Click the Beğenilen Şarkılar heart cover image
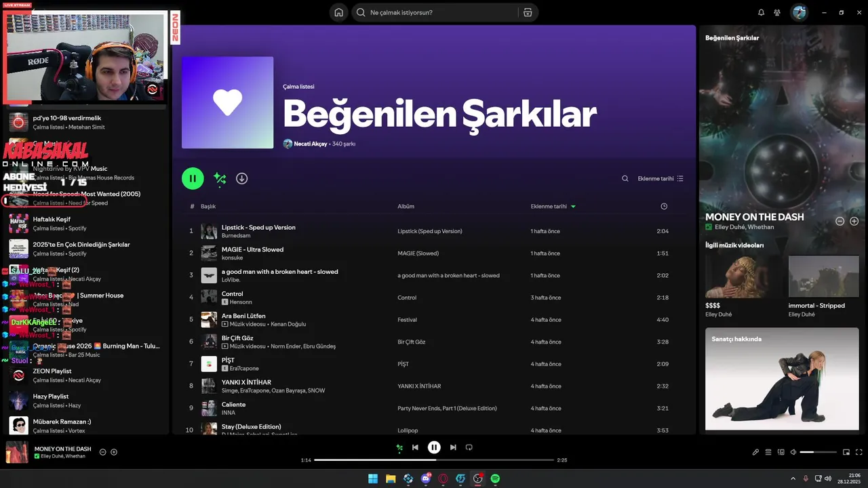 pyautogui.click(x=227, y=102)
